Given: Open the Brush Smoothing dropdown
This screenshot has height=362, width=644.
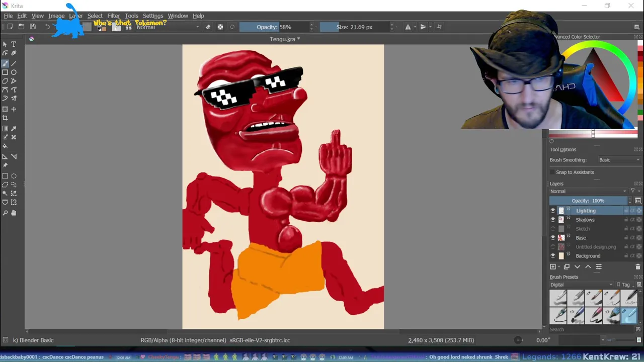Looking at the screenshot, I should coord(619,160).
